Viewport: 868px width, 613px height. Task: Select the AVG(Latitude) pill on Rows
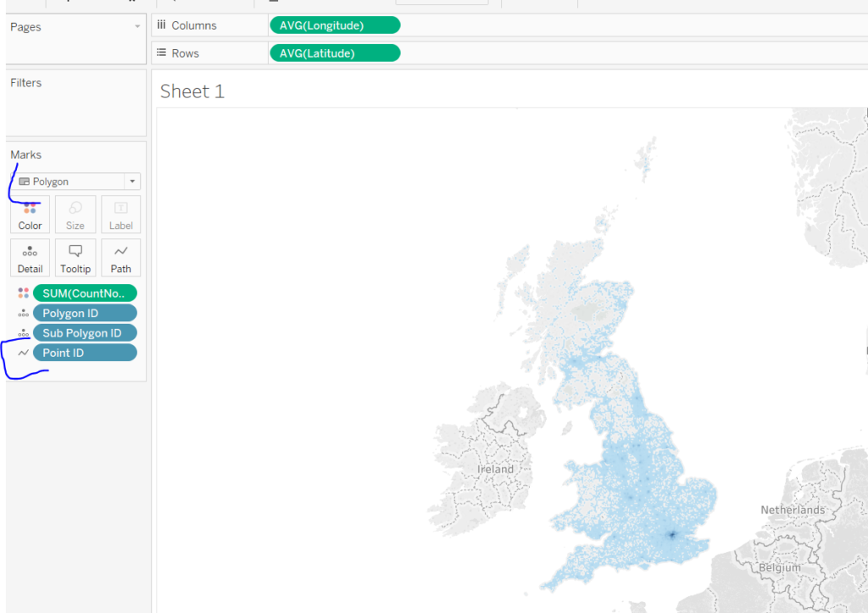coord(334,53)
